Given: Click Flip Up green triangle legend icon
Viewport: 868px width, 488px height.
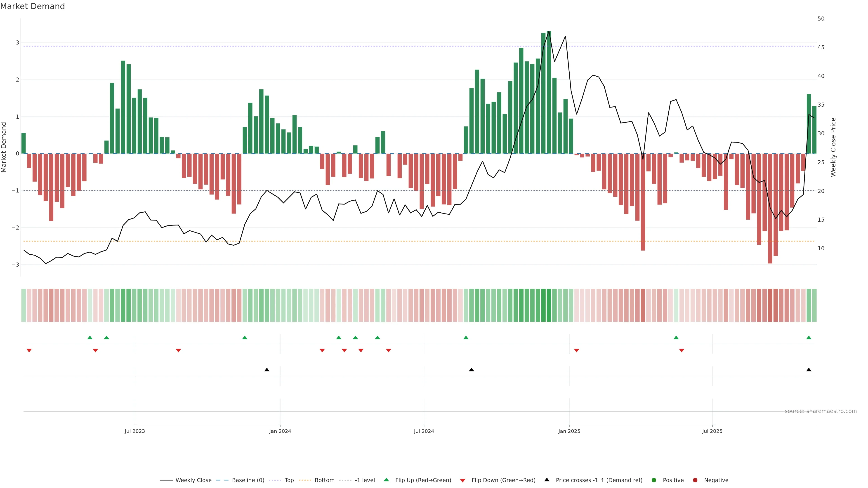Looking at the screenshot, I should [387, 480].
